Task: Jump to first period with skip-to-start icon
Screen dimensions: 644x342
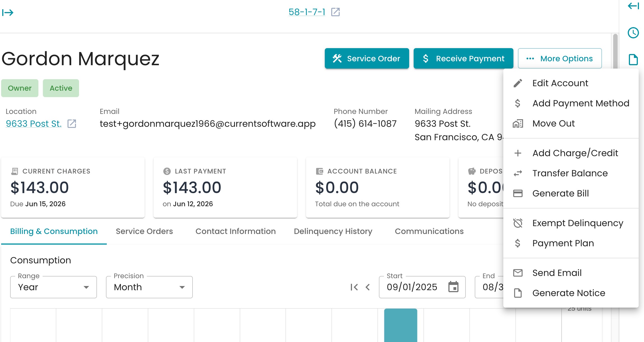Action: [x=354, y=287]
